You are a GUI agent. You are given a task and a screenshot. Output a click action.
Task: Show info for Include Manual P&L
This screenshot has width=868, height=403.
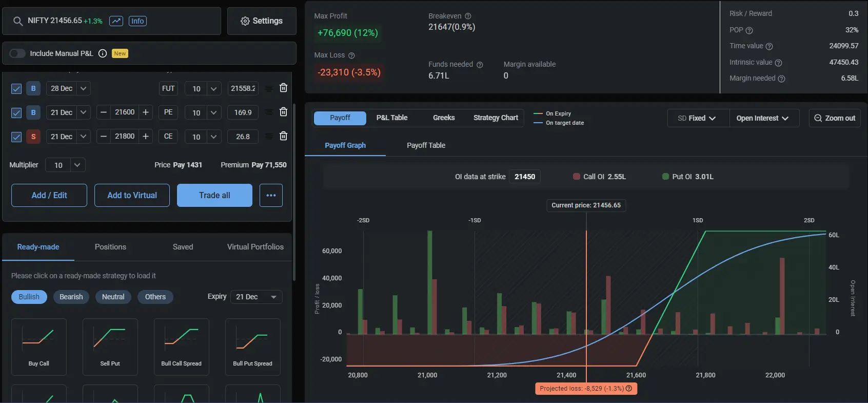(103, 53)
